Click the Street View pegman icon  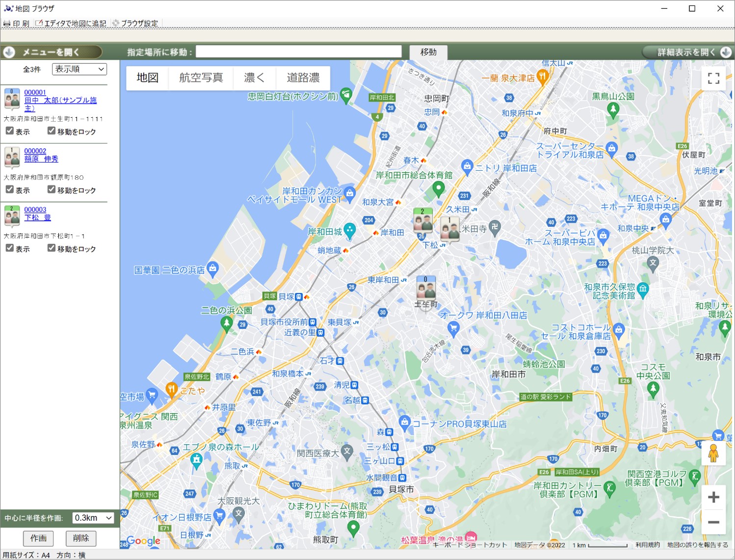tap(713, 453)
